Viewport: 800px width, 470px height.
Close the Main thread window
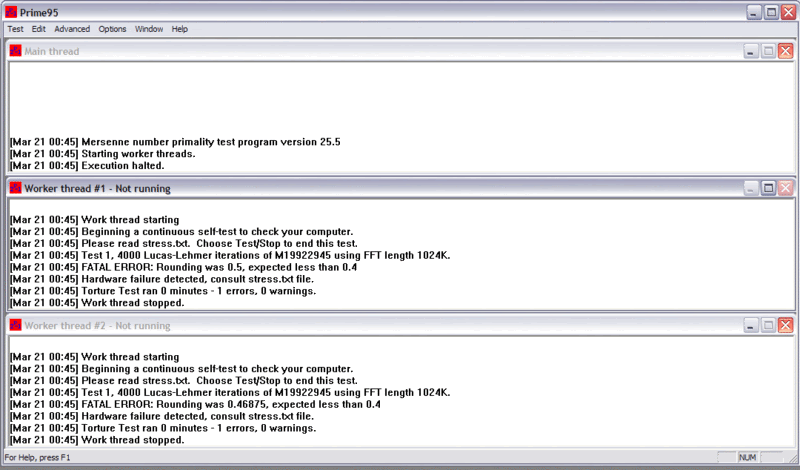[785, 51]
